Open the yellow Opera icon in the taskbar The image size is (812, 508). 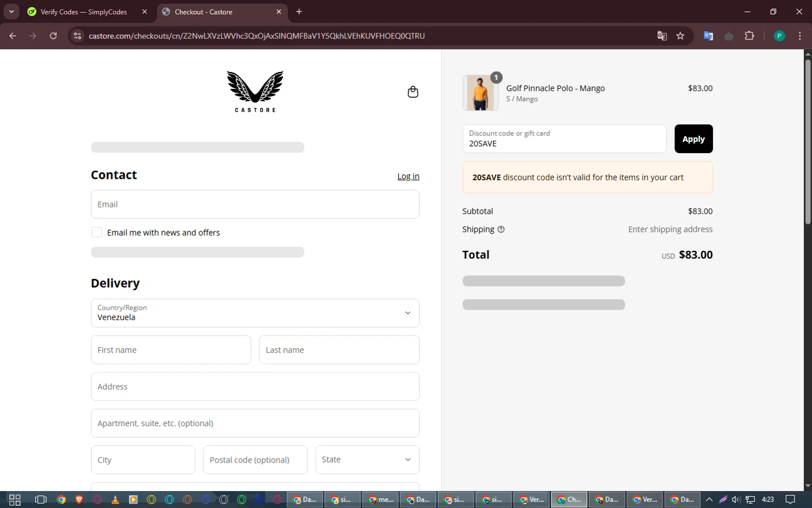(x=152, y=499)
